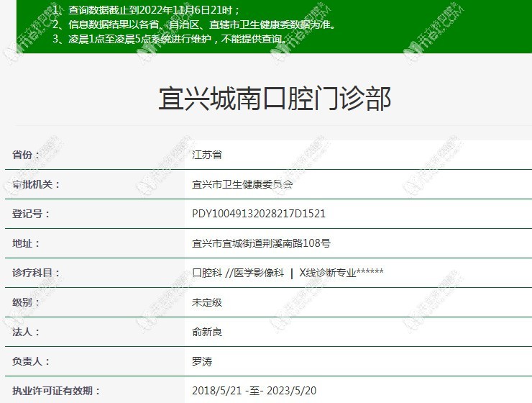Screen dimensions: 532x403
Task: Select the 执业许可证有效期 row label
Action: click(x=55, y=391)
